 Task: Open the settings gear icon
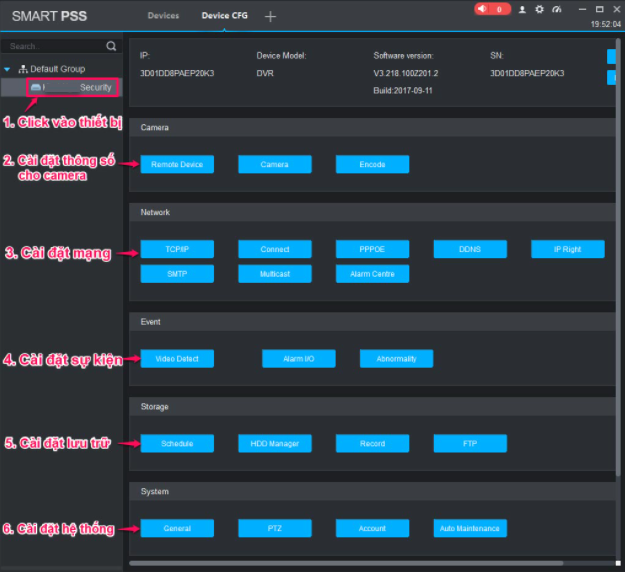pos(539,9)
